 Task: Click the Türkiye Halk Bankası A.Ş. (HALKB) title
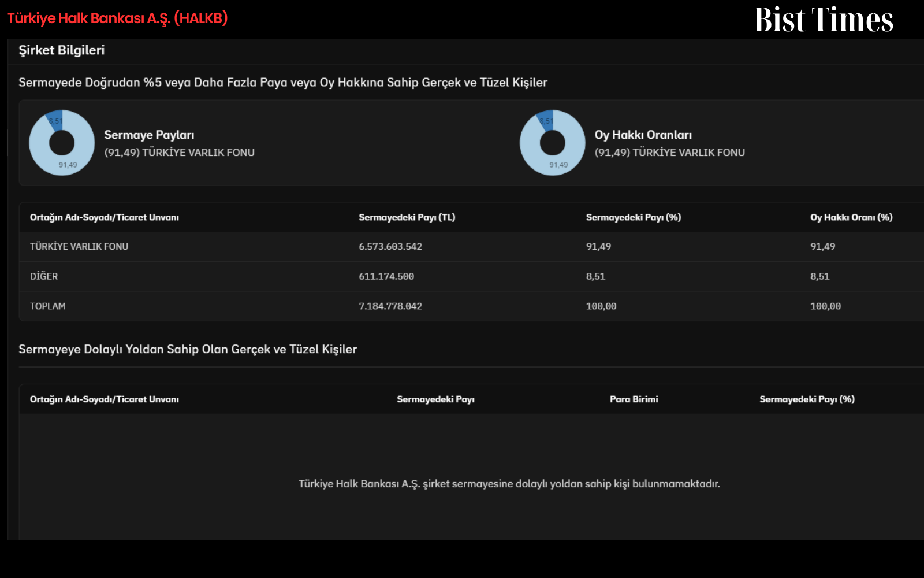pos(117,18)
